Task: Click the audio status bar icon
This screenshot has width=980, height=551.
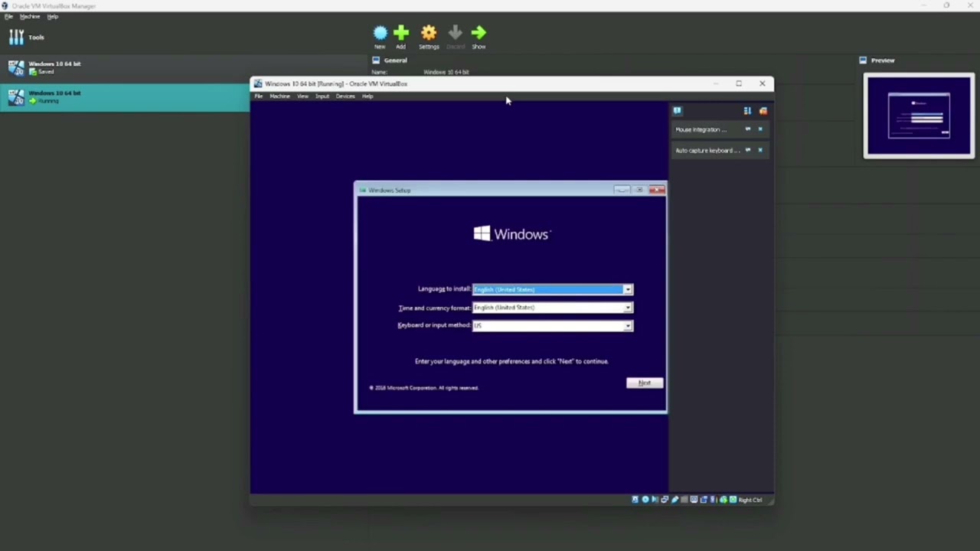Action: (655, 500)
